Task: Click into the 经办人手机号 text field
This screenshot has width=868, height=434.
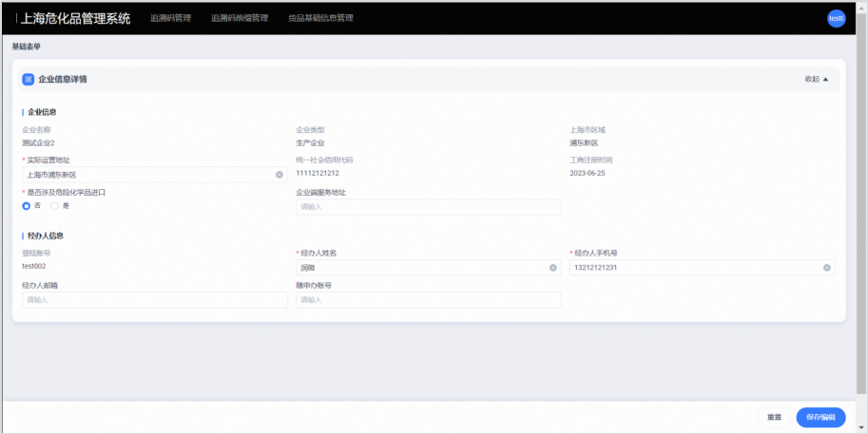Action: tap(694, 268)
